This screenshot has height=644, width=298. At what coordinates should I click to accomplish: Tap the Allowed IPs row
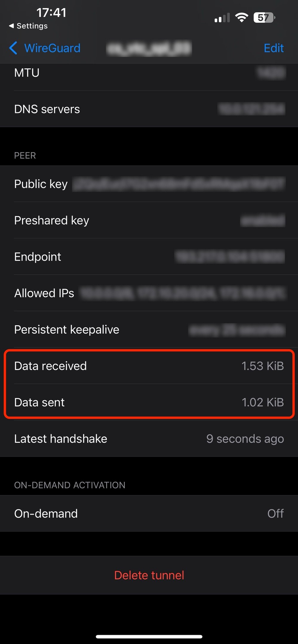point(149,293)
